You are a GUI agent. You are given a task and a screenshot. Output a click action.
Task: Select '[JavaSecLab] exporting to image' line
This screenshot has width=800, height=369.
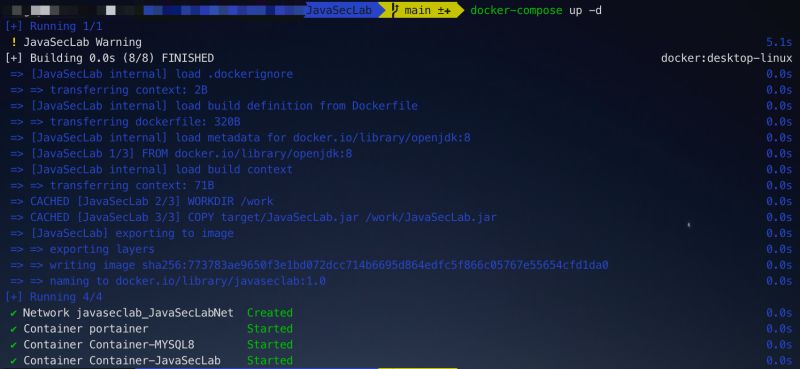[x=122, y=233]
